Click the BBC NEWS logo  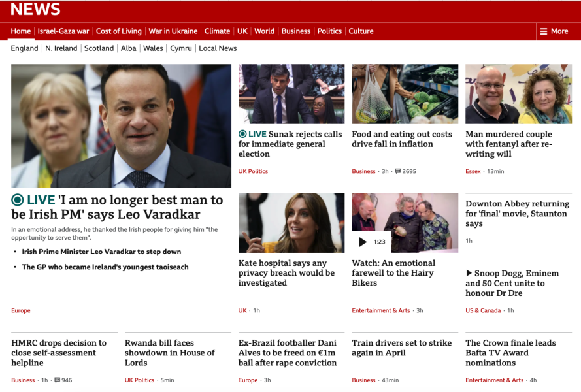pos(35,9)
